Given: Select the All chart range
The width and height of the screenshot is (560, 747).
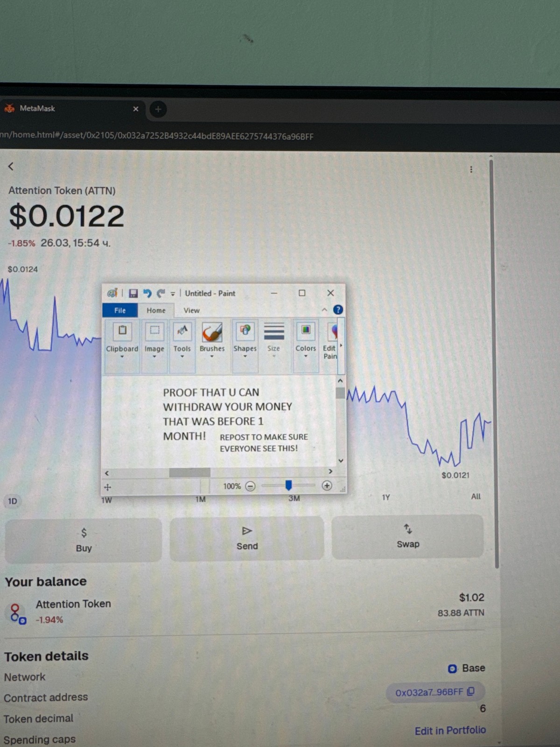Looking at the screenshot, I should pos(476,496).
